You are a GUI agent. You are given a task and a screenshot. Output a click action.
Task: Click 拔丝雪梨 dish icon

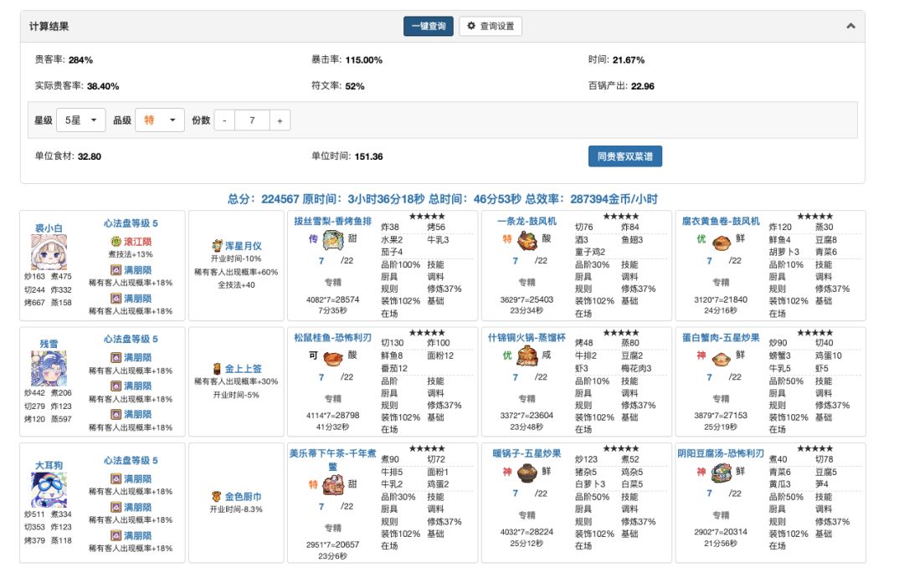[x=332, y=240]
